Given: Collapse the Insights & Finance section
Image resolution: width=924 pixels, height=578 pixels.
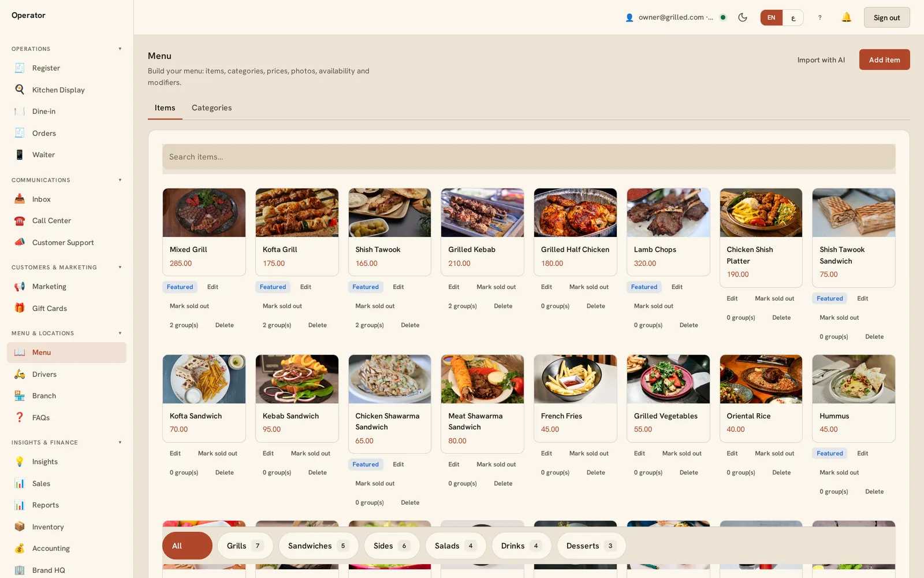Looking at the screenshot, I should [120, 443].
